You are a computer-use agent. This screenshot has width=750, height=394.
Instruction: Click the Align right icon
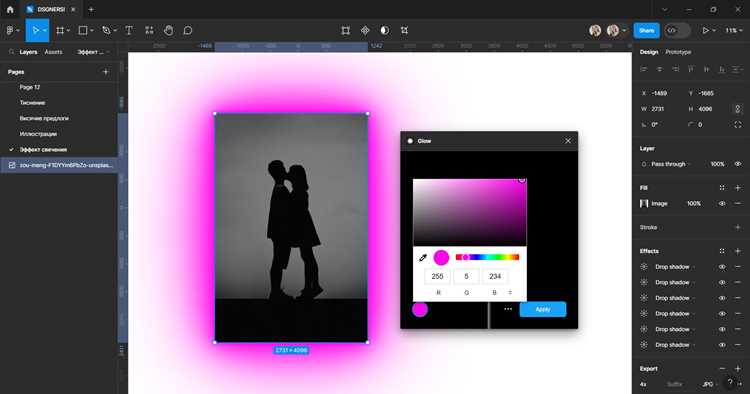point(675,69)
